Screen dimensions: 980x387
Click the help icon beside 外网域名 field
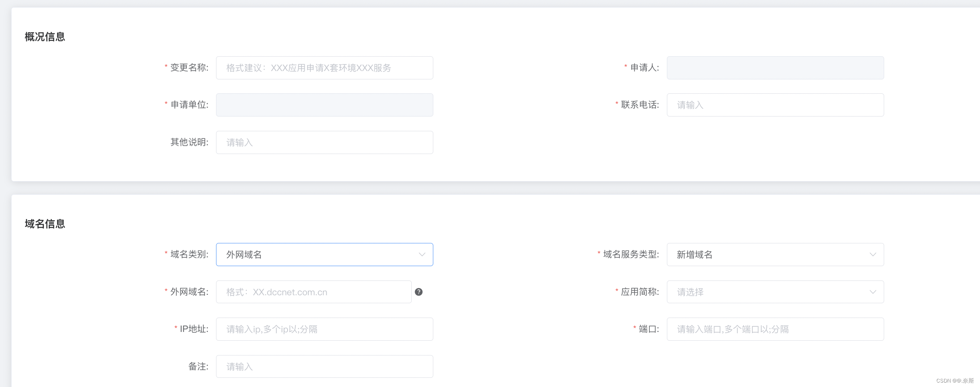419,292
